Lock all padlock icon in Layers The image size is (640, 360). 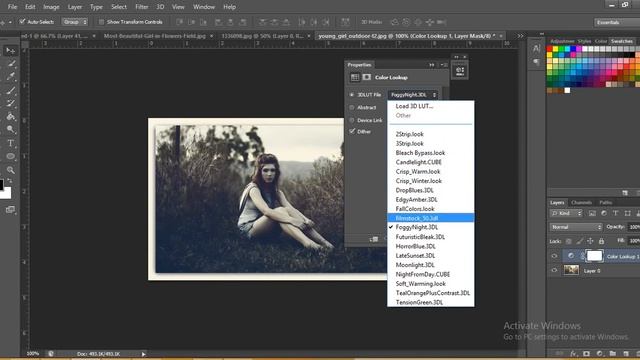tap(601, 241)
